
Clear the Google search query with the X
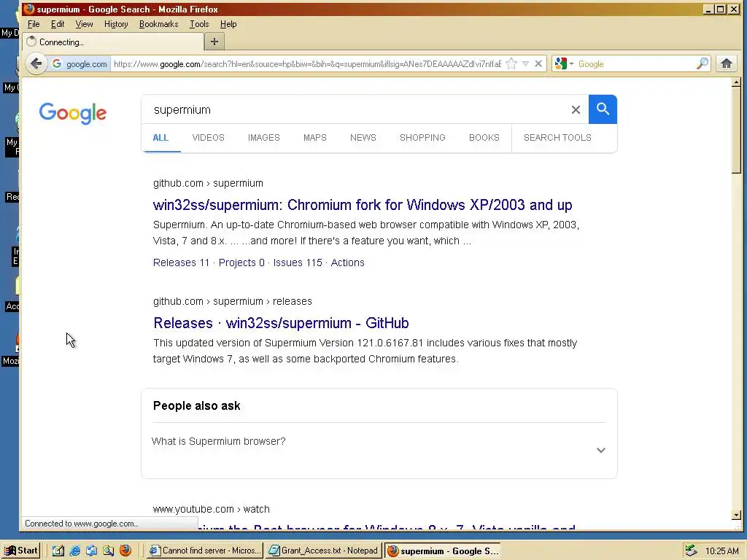click(576, 110)
